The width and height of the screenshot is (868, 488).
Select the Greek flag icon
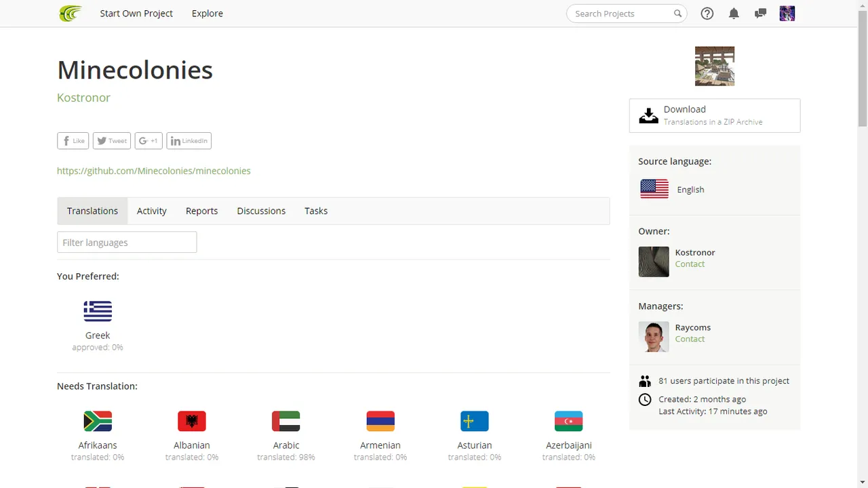(x=98, y=311)
